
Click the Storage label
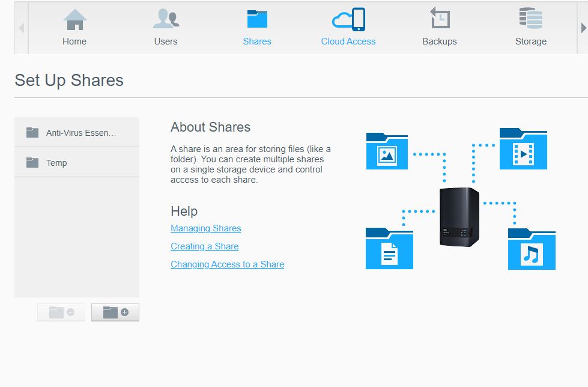(530, 41)
